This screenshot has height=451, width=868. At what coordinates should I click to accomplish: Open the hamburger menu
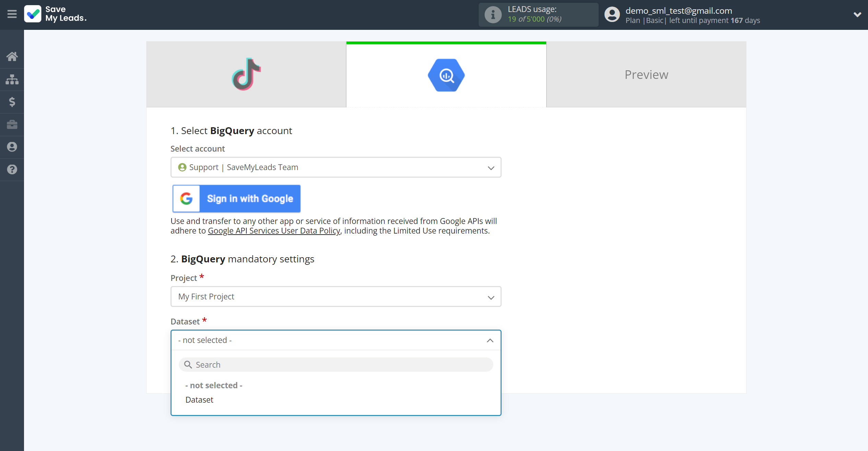click(12, 14)
